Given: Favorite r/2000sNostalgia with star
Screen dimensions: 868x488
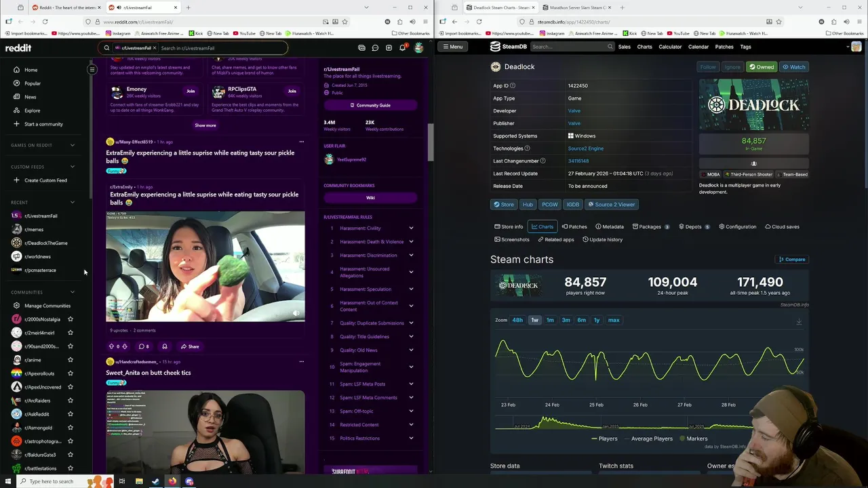Looking at the screenshot, I should (x=70, y=319).
